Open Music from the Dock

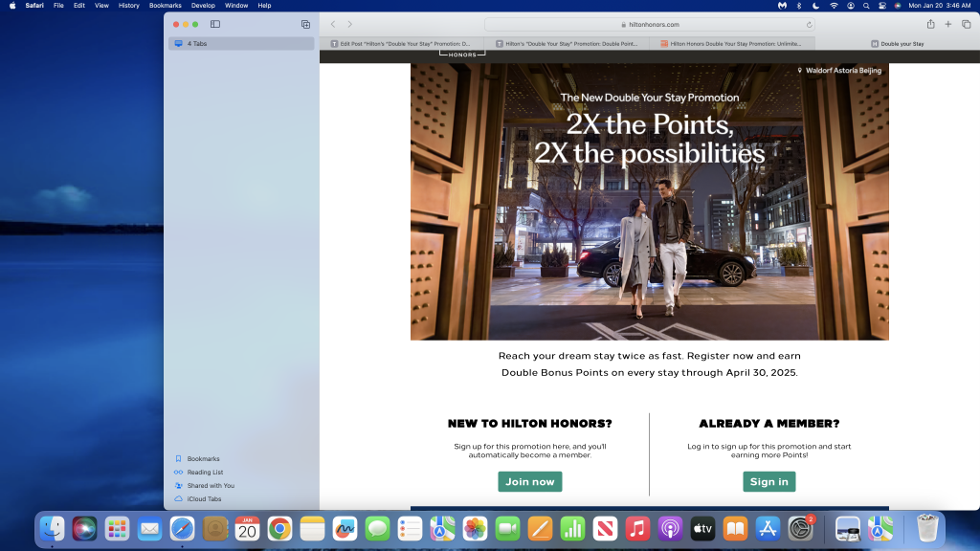637,529
